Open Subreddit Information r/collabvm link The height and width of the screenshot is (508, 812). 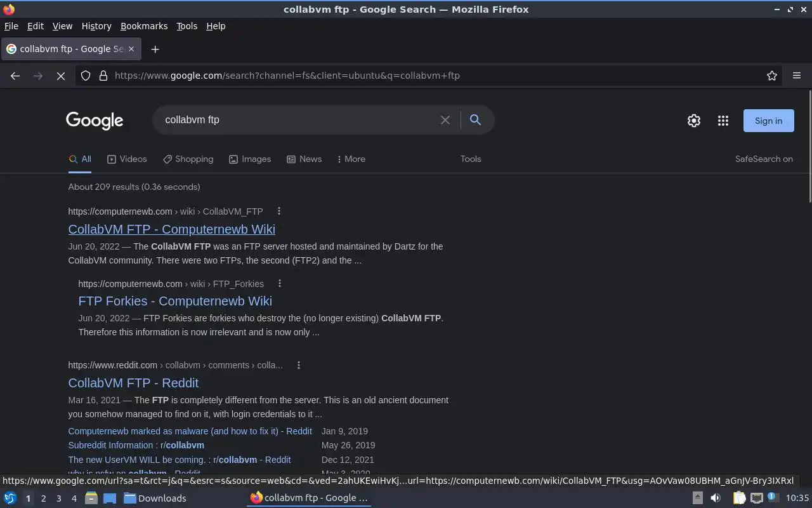tap(136, 445)
